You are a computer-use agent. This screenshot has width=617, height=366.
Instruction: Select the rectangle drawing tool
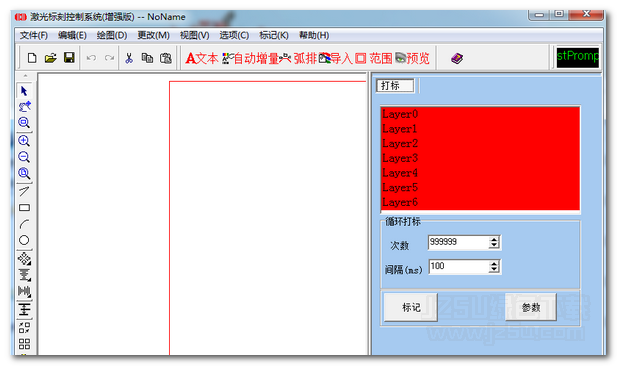point(24,207)
